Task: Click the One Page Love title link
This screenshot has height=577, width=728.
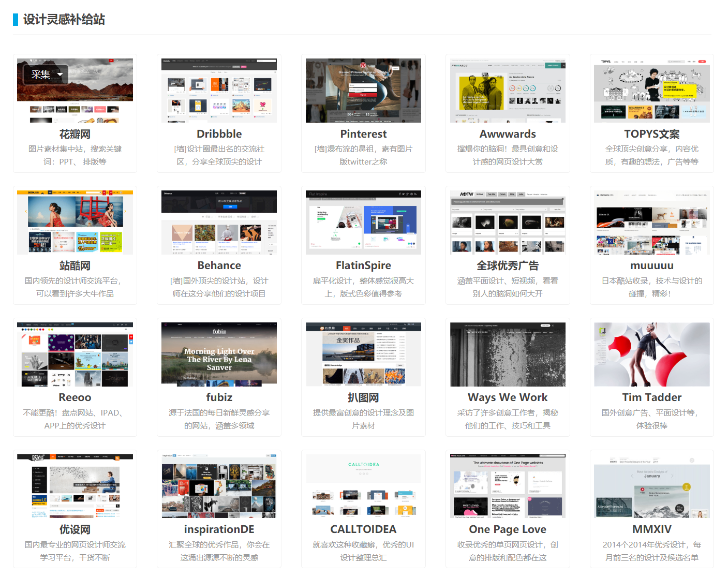Action: click(x=508, y=529)
